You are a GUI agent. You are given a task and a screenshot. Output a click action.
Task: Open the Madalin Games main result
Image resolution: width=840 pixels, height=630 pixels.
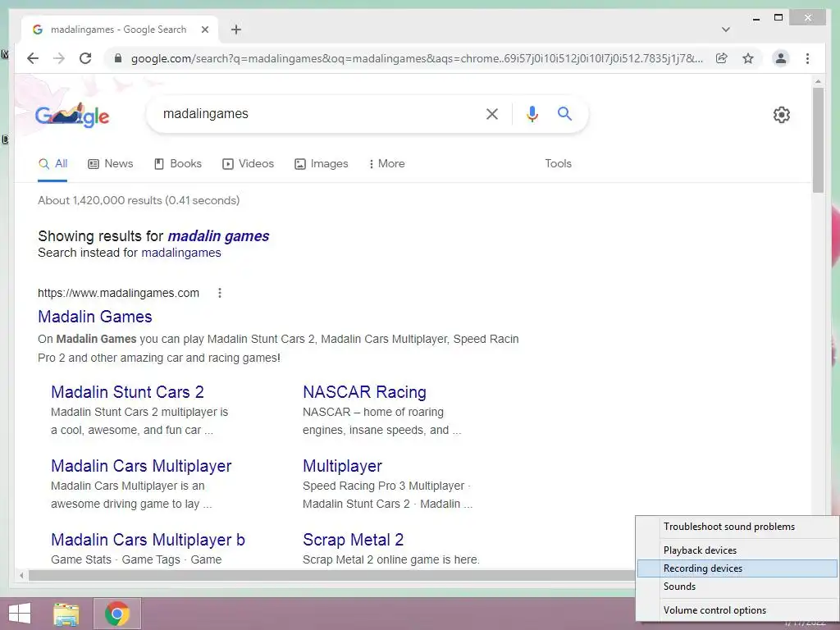[x=95, y=317]
